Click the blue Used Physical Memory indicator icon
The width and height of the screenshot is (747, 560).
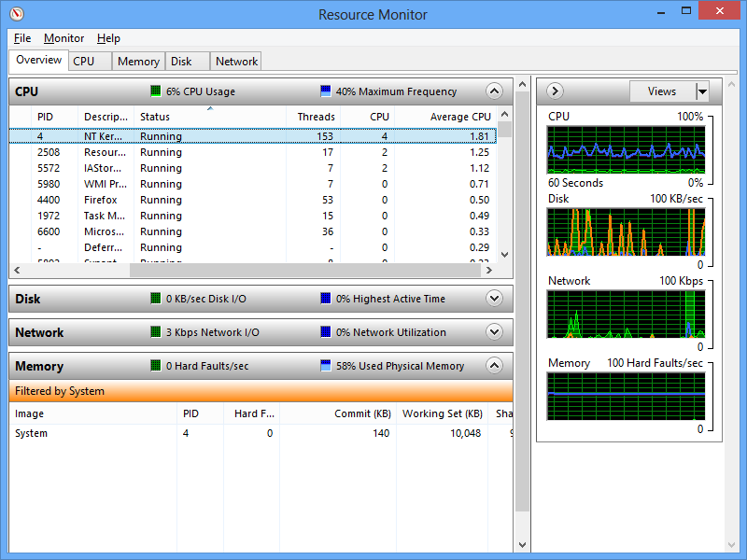coord(325,366)
